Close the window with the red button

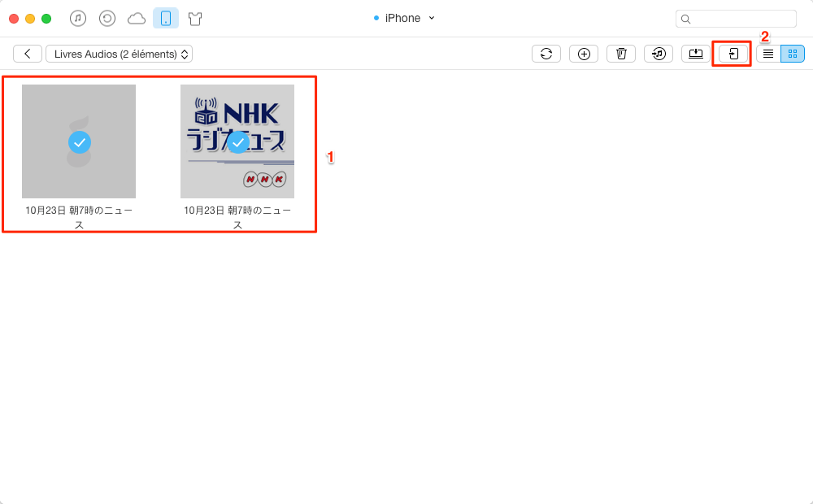[x=14, y=19]
